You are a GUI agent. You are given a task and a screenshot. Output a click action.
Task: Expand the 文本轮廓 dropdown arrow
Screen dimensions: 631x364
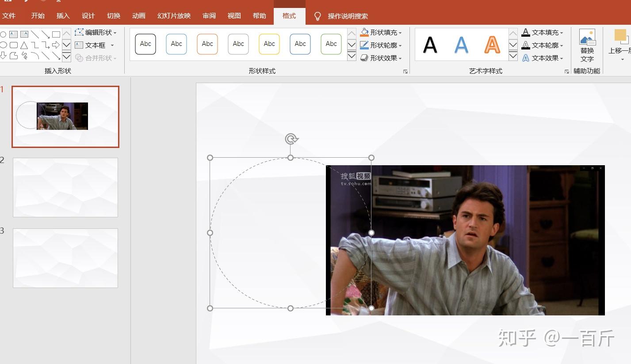[562, 45]
